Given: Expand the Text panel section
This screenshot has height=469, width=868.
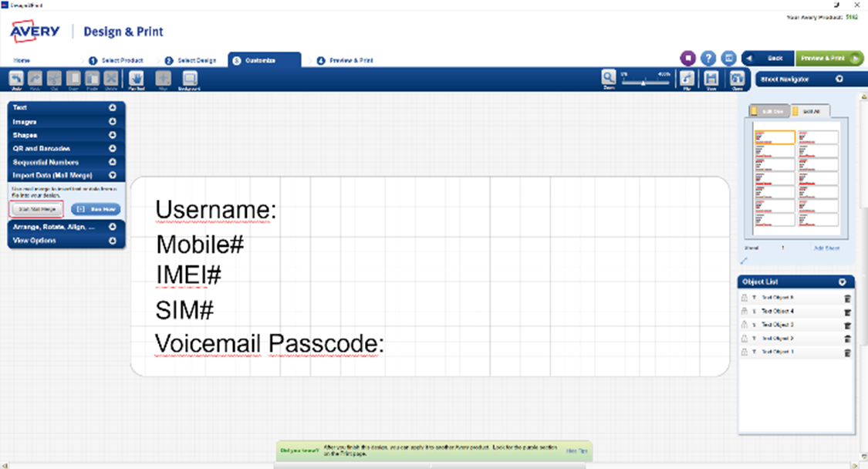Looking at the screenshot, I should pos(113,109).
